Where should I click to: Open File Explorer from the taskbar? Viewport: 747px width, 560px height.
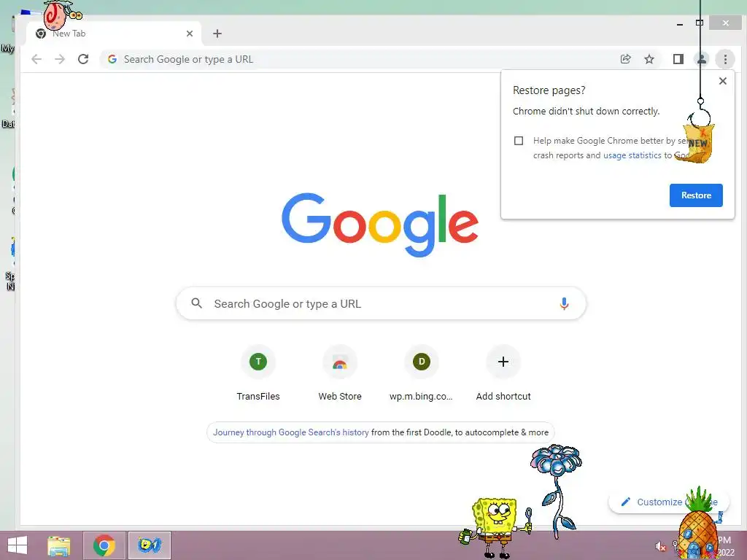[59, 545]
